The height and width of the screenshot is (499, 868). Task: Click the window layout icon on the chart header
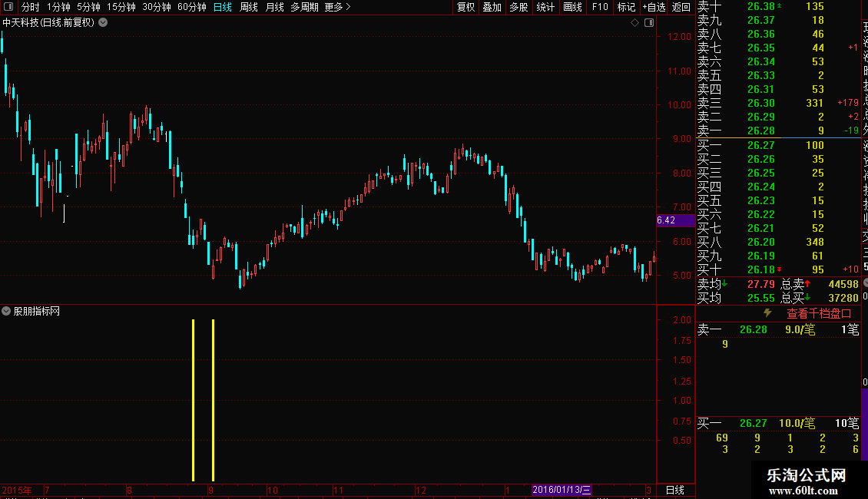tap(649, 23)
